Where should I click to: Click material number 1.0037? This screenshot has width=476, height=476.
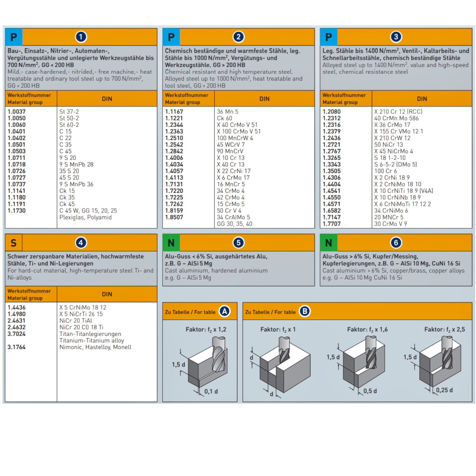pyautogui.click(x=16, y=112)
